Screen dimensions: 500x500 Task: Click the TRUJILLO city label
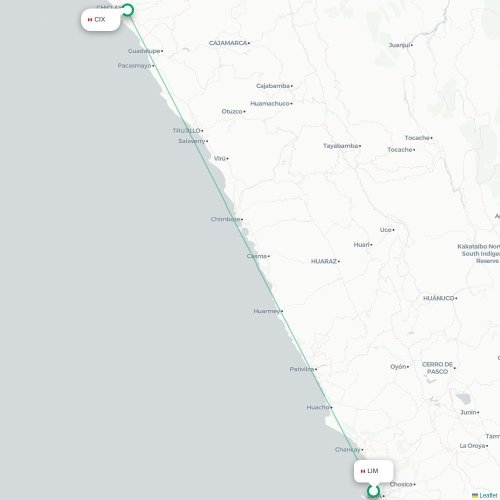click(186, 130)
